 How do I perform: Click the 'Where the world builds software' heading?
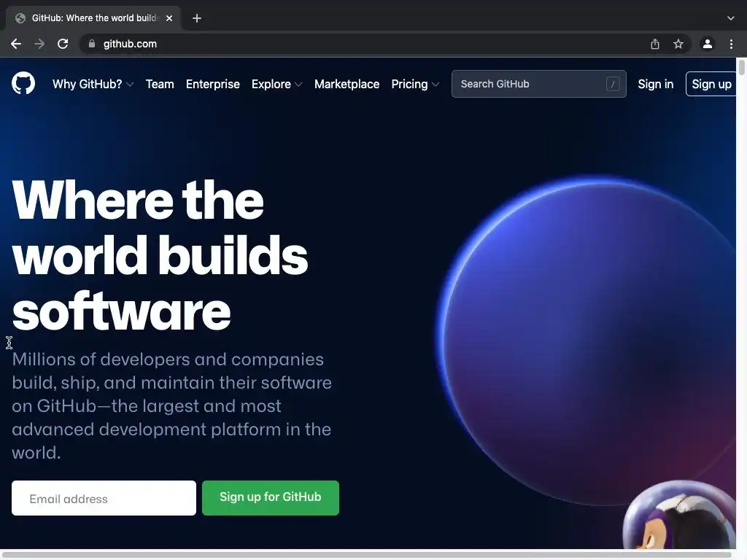coord(160,255)
